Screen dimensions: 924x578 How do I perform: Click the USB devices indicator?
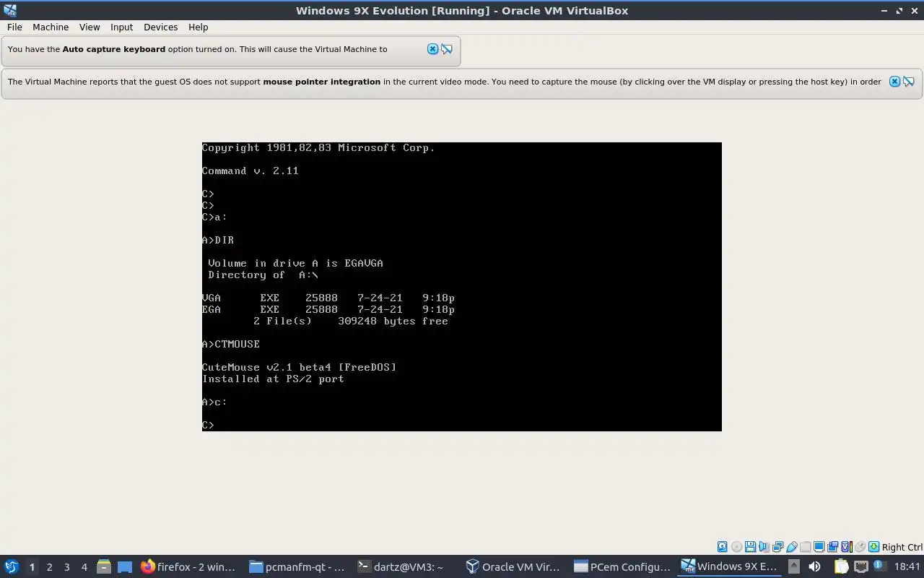[x=791, y=547]
